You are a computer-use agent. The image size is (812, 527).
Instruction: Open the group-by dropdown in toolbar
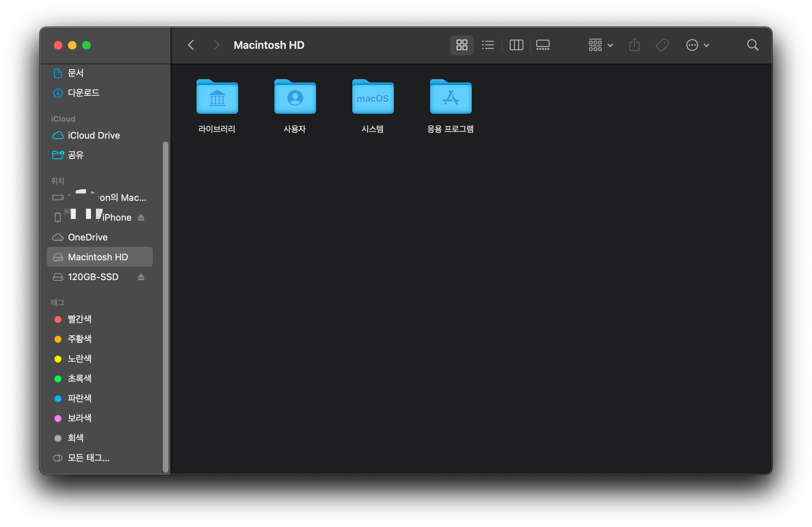pos(601,45)
